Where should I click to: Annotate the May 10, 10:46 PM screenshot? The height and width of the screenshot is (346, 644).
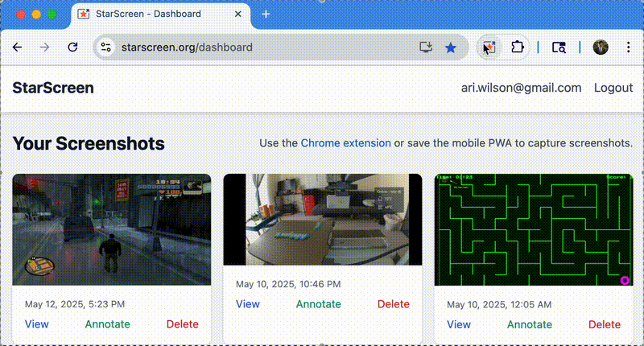point(319,304)
